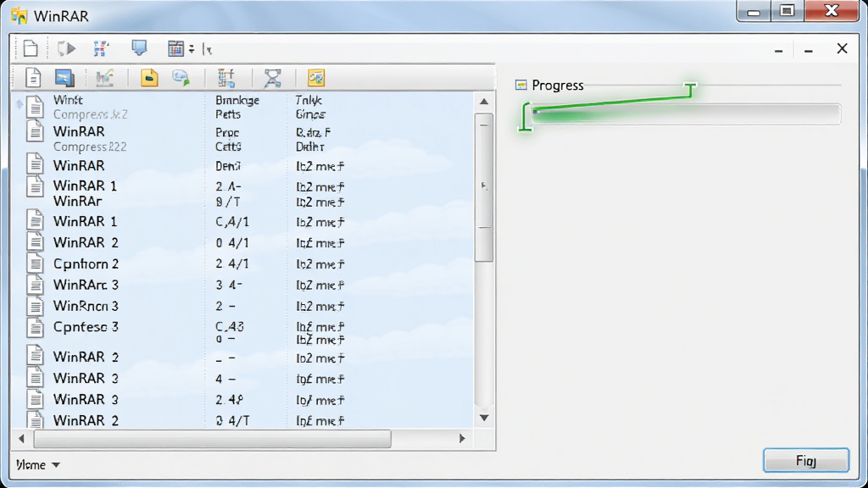This screenshot has height=488, width=868.
Task: Click the vertical scrollbar down arrow
Action: click(484, 418)
